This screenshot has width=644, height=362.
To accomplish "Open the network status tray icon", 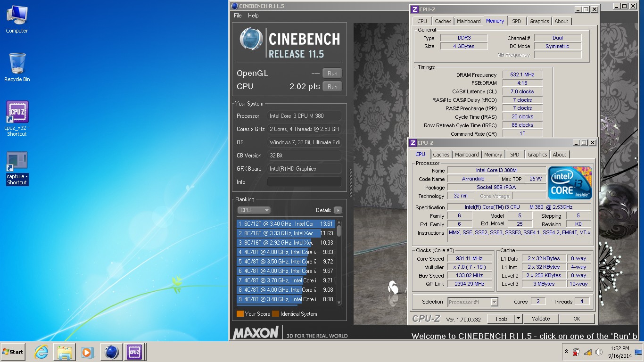I will point(587,352).
